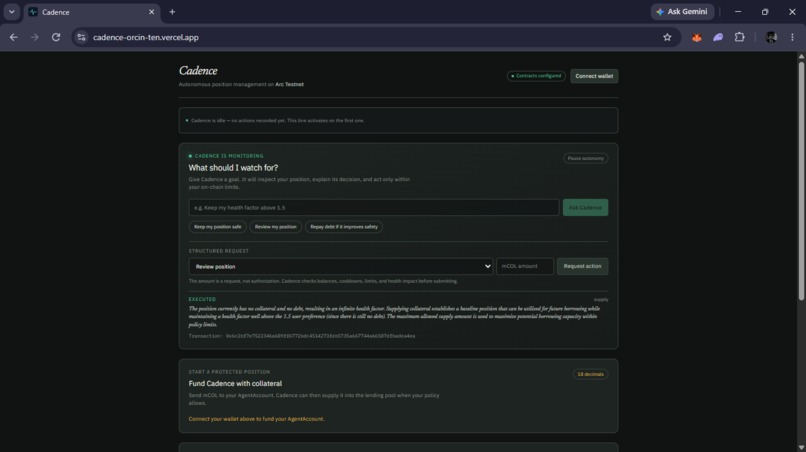
Task: Choose the Review my position suggestion
Action: [276, 227]
